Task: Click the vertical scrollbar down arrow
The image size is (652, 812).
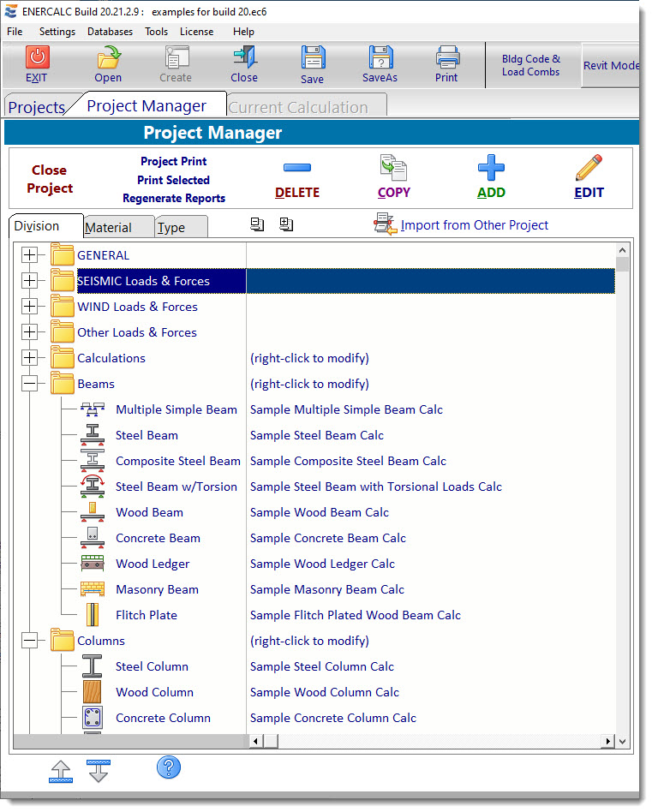Action: pyautogui.click(x=623, y=741)
